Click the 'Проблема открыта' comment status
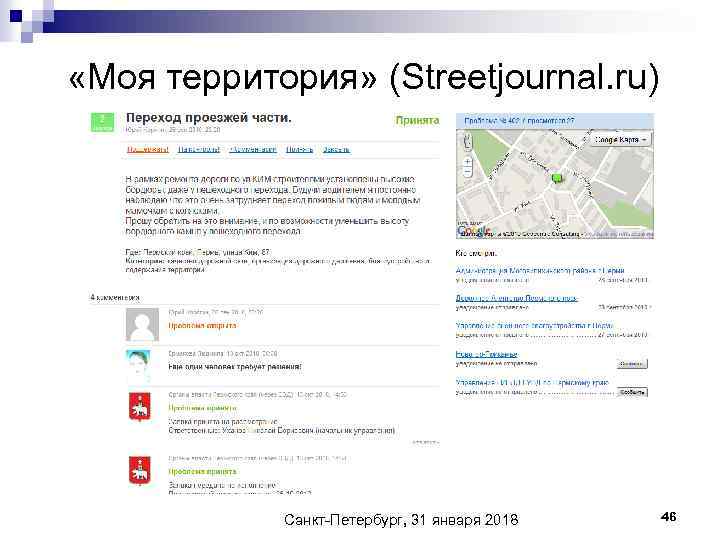The image size is (720, 540). coord(202,326)
